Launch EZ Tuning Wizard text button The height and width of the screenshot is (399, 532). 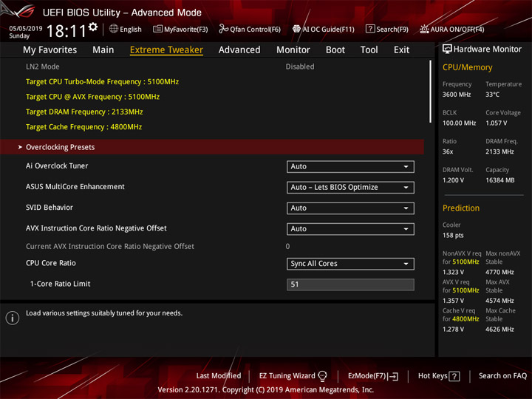pos(287,375)
